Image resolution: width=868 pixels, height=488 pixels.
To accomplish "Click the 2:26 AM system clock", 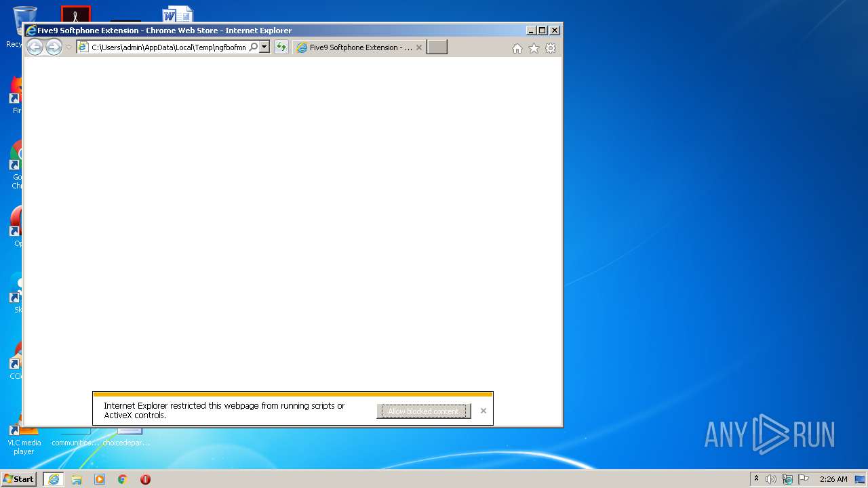I will [x=833, y=479].
